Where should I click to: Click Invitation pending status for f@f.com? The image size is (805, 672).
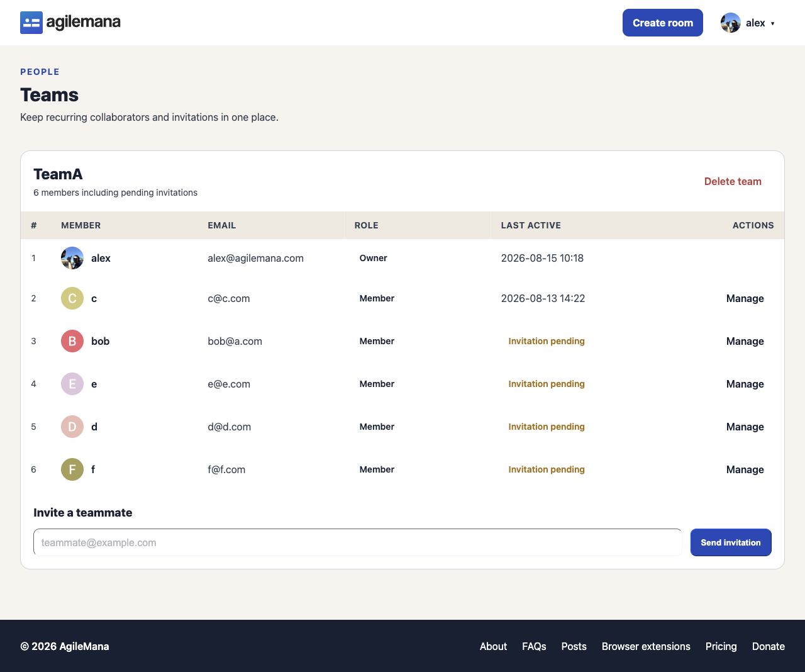pyautogui.click(x=547, y=469)
